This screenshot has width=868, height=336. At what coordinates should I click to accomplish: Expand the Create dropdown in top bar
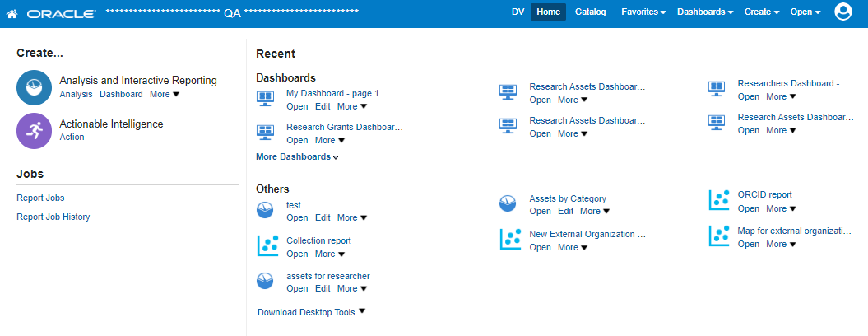tap(762, 12)
